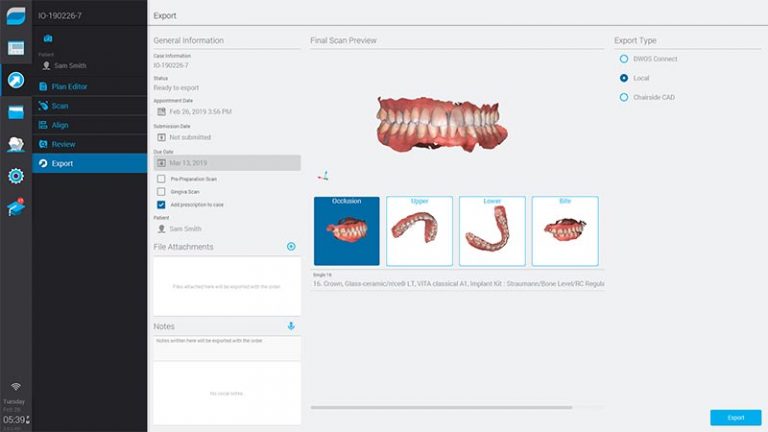Click the Wi-Fi status icon
Screen dimensions: 768x432
[x=16, y=386]
